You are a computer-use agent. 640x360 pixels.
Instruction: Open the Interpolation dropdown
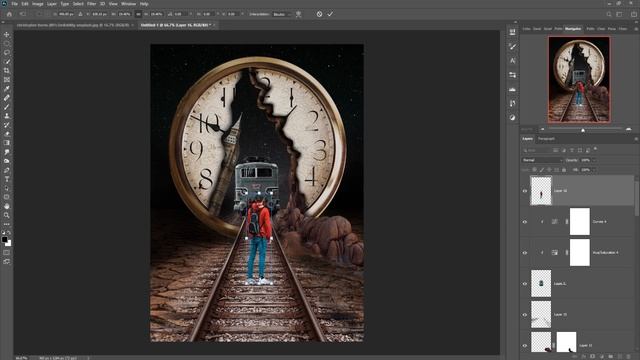(281, 14)
